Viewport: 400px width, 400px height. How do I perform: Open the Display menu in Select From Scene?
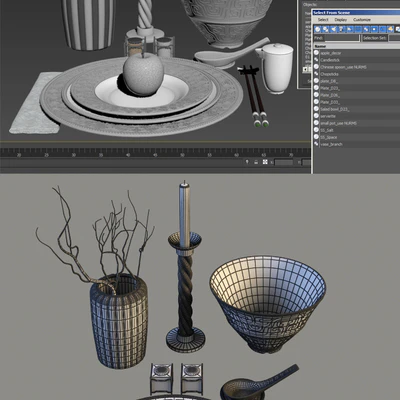coord(340,20)
